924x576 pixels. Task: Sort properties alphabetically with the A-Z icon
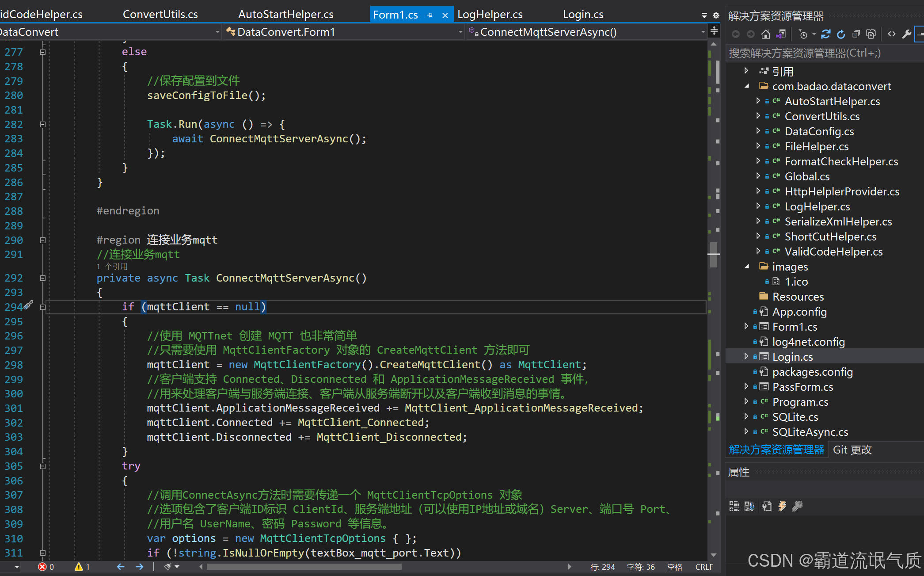pyautogui.click(x=749, y=506)
